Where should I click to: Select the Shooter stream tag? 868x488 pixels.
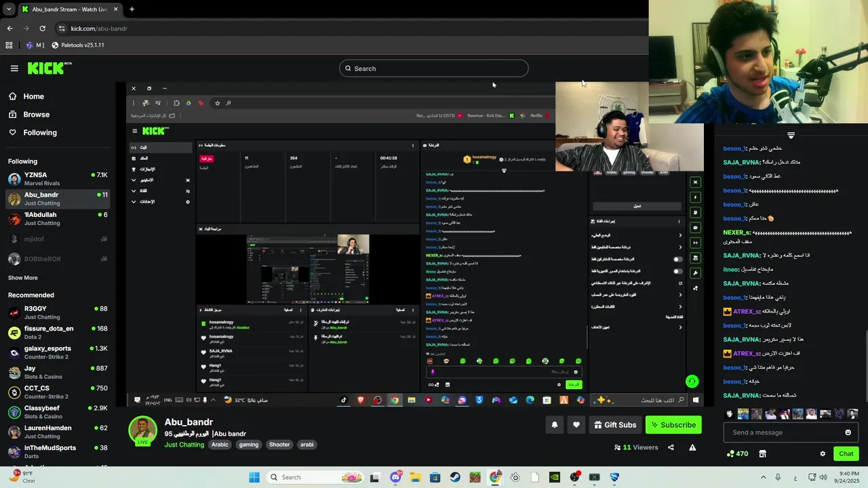click(279, 445)
